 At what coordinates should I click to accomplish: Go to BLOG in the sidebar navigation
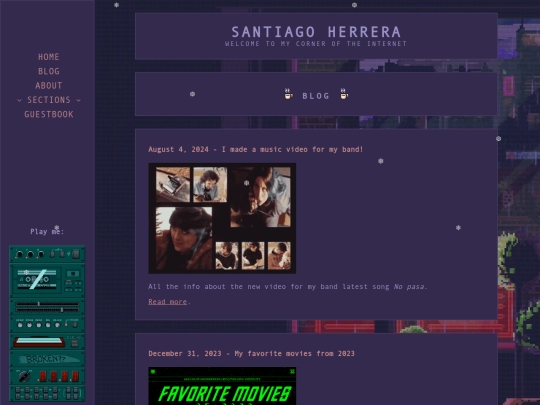pos(49,71)
